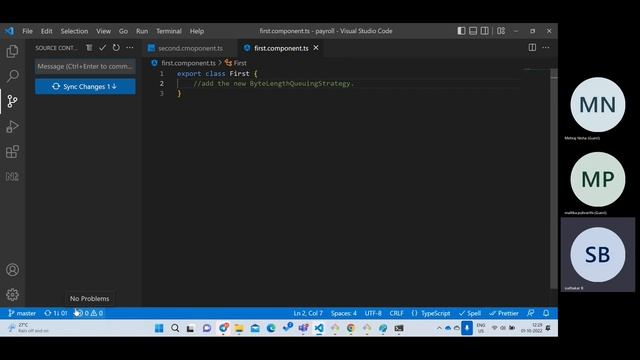640x360 pixels.
Task: Open the Search view in activity bar
Action: pos(12,76)
